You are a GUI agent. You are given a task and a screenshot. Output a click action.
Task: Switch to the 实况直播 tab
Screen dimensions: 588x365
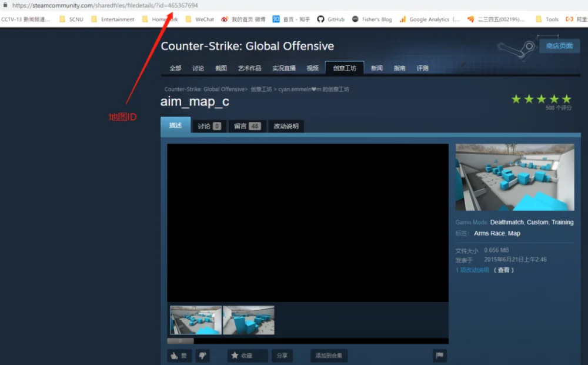pyautogui.click(x=284, y=68)
